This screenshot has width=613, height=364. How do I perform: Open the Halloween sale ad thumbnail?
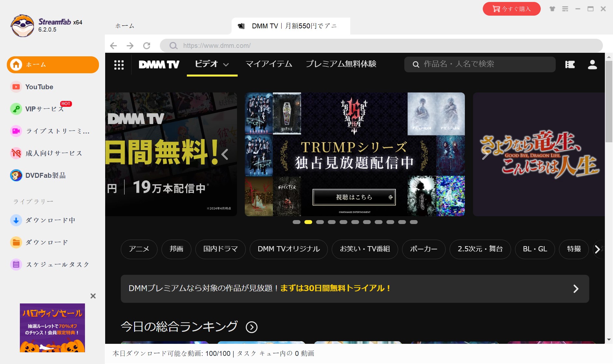click(52, 328)
